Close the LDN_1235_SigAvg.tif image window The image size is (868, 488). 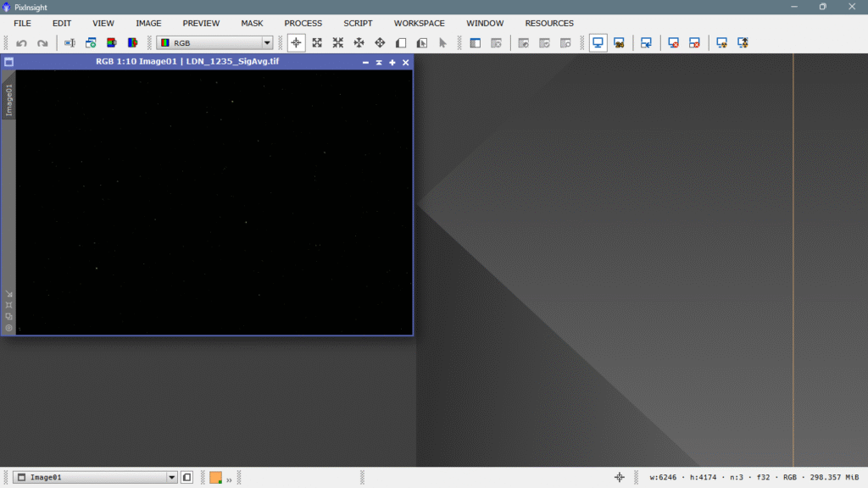click(406, 63)
